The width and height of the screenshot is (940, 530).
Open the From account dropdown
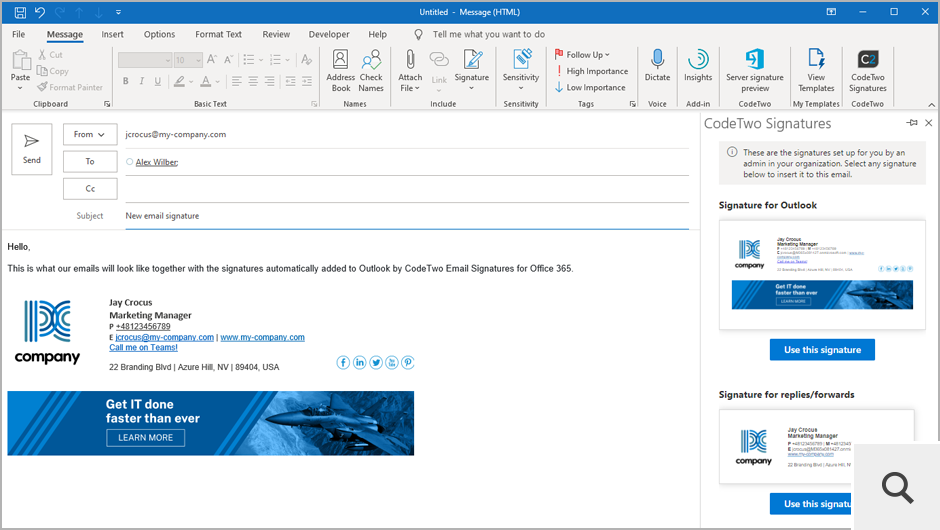(x=90, y=134)
